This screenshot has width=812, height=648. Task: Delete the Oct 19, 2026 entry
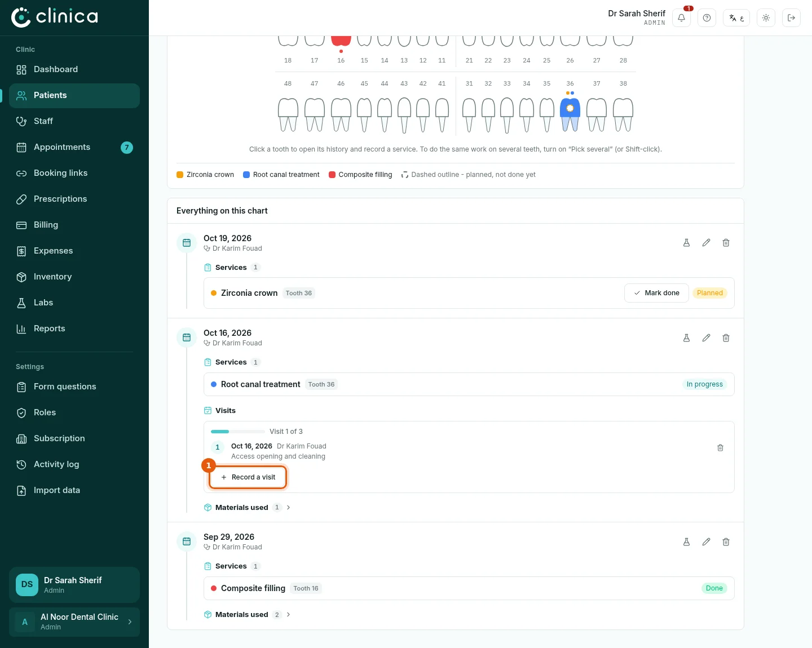point(726,243)
